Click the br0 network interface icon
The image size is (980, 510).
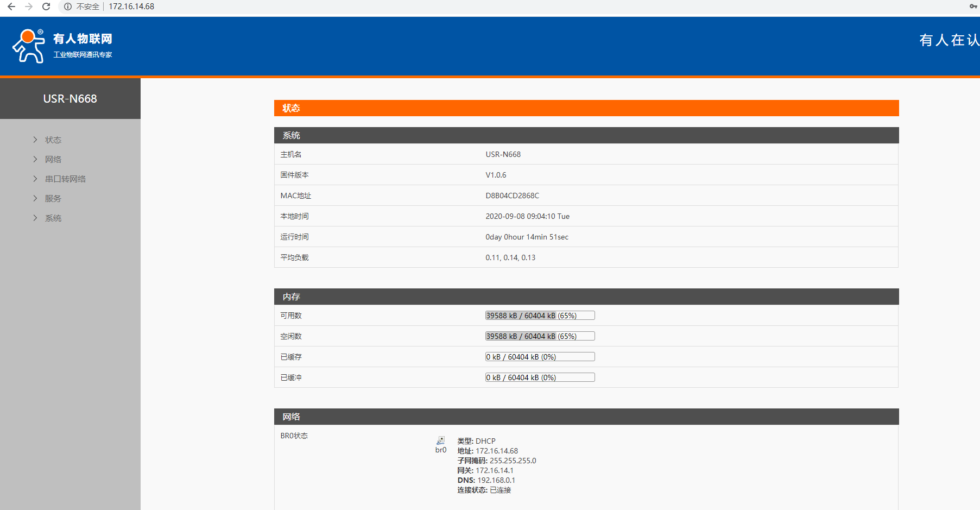(x=441, y=440)
